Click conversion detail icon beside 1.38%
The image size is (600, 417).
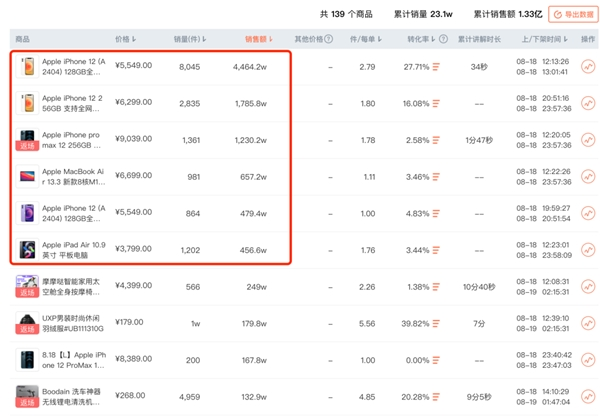pyautogui.click(x=436, y=287)
